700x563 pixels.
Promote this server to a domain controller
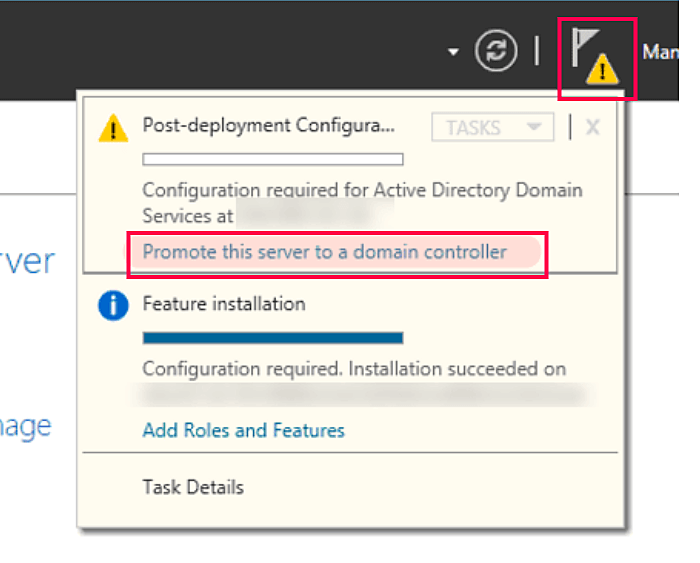coord(325,252)
